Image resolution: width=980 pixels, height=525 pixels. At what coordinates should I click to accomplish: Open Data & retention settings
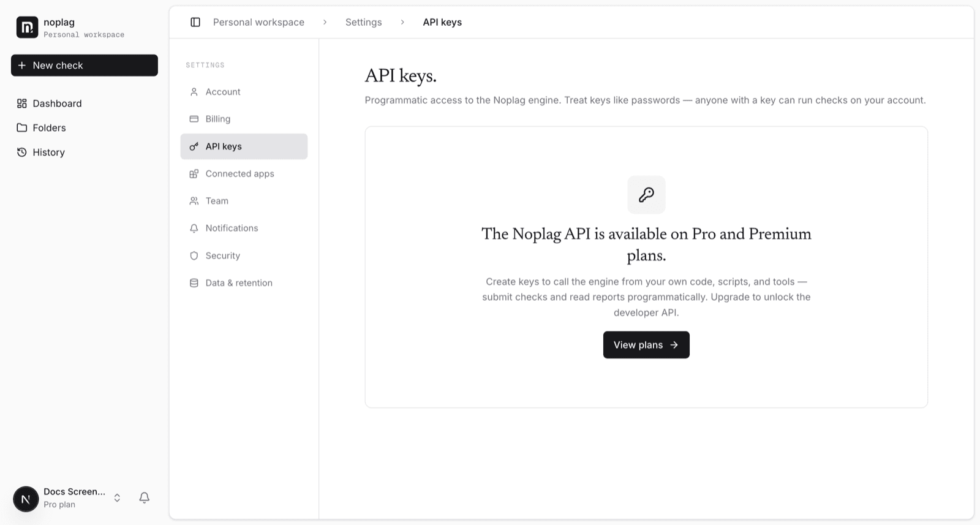tap(244, 282)
